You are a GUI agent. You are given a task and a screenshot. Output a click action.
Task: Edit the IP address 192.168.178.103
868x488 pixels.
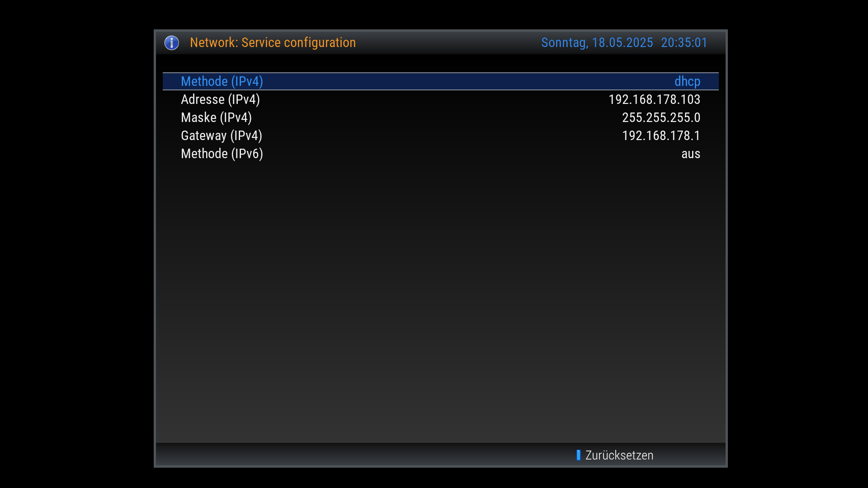pos(654,99)
